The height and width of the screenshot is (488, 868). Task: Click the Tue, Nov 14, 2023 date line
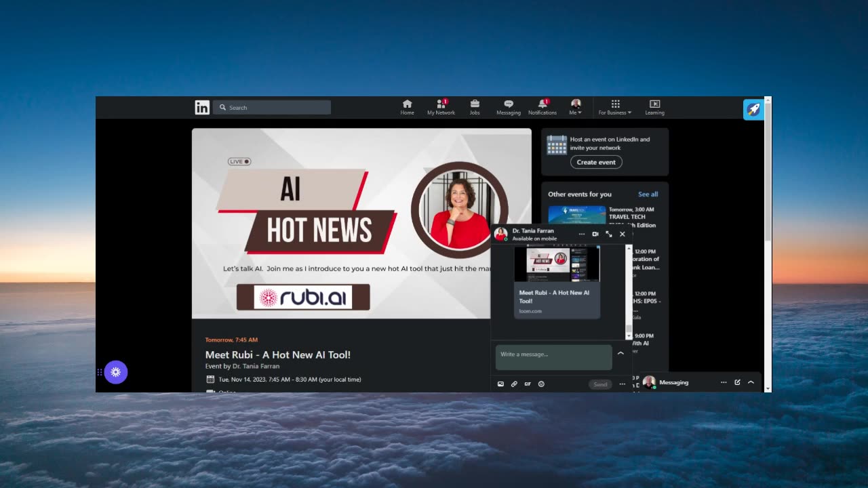290,380
